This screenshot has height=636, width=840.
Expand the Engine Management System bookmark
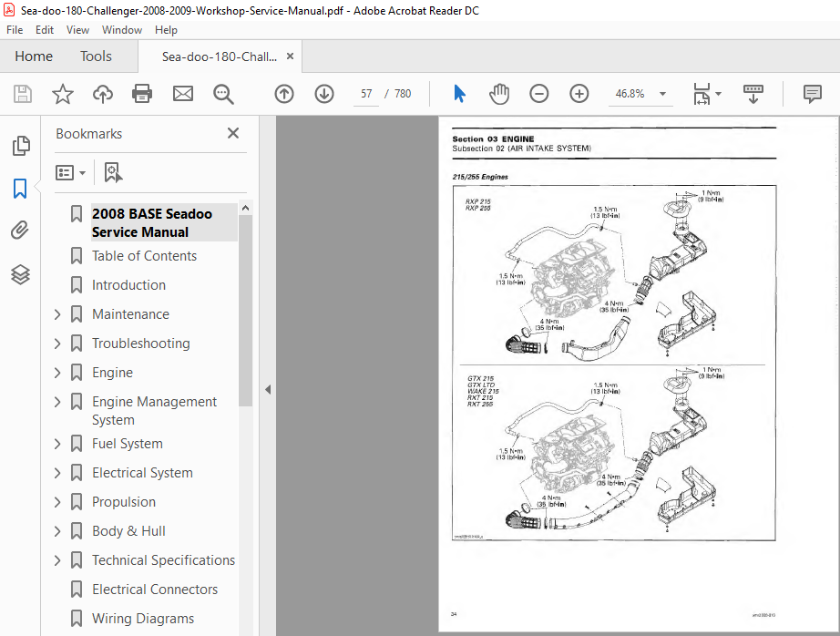point(57,402)
